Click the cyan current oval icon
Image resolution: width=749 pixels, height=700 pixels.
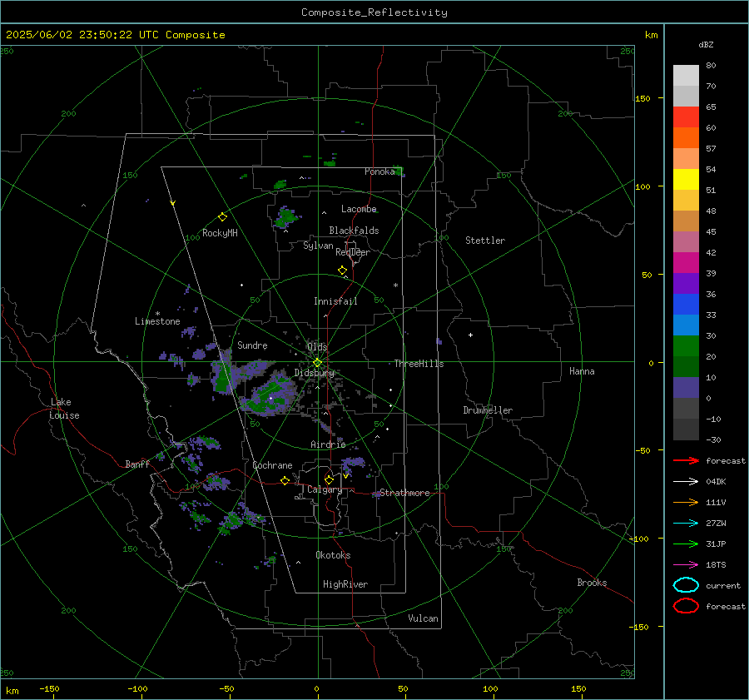pos(686,585)
